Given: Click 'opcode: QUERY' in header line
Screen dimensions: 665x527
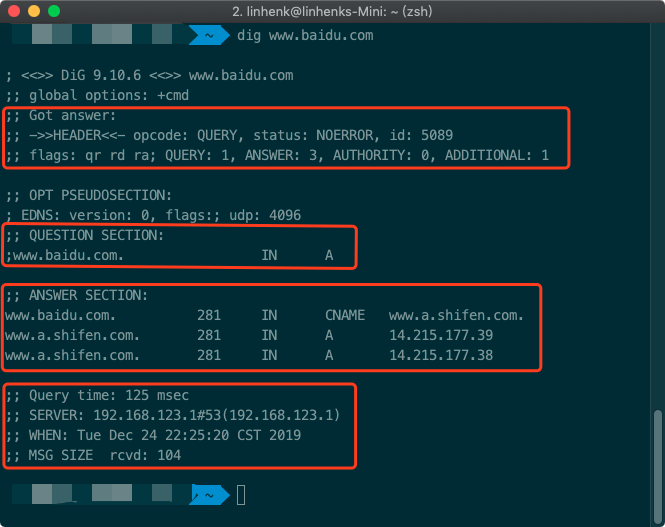Looking at the screenshot, I should 188,135.
